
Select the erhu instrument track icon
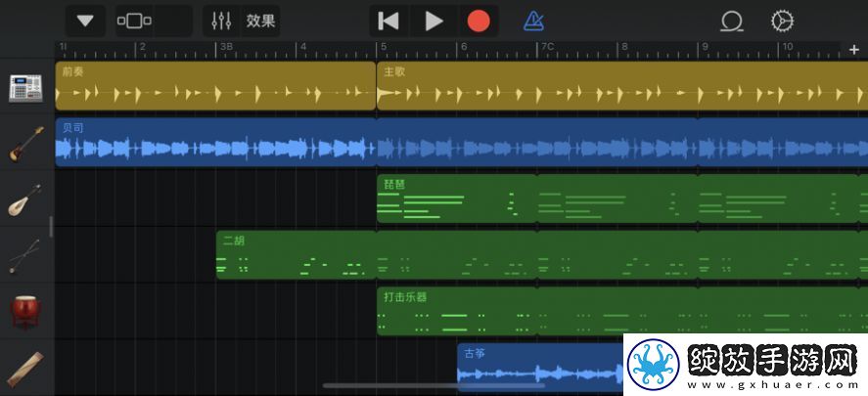[x=24, y=256]
